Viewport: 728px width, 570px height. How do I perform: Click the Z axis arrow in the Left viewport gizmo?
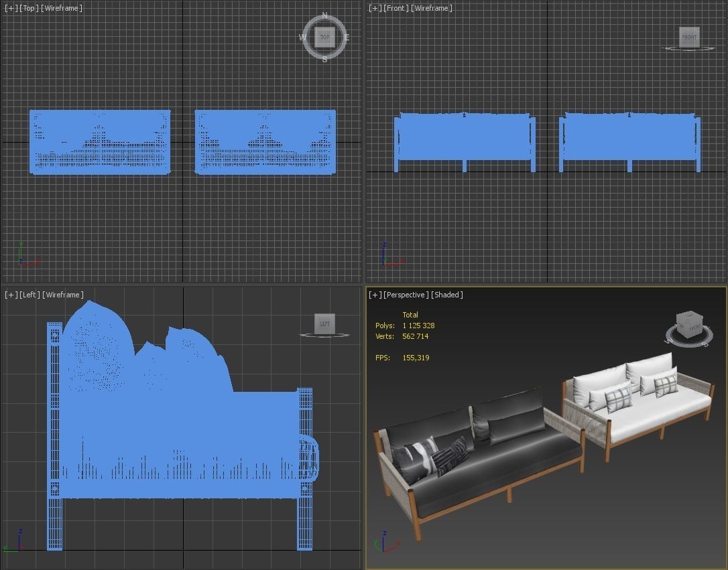pos(21,532)
